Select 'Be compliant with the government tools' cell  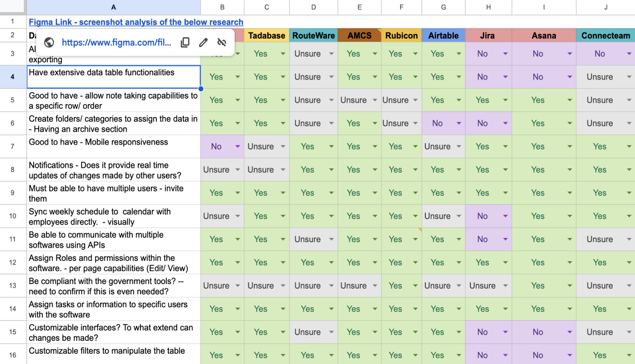tap(114, 286)
